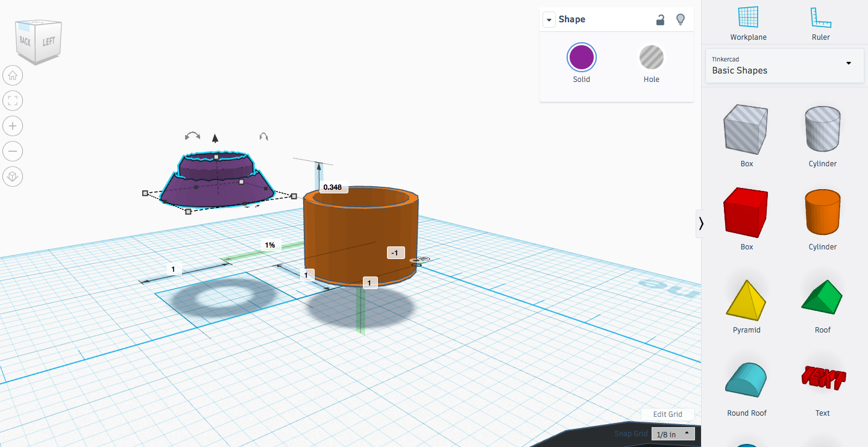Click left rotation handle above purple shape
868x447 pixels.
(x=192, y=136)
